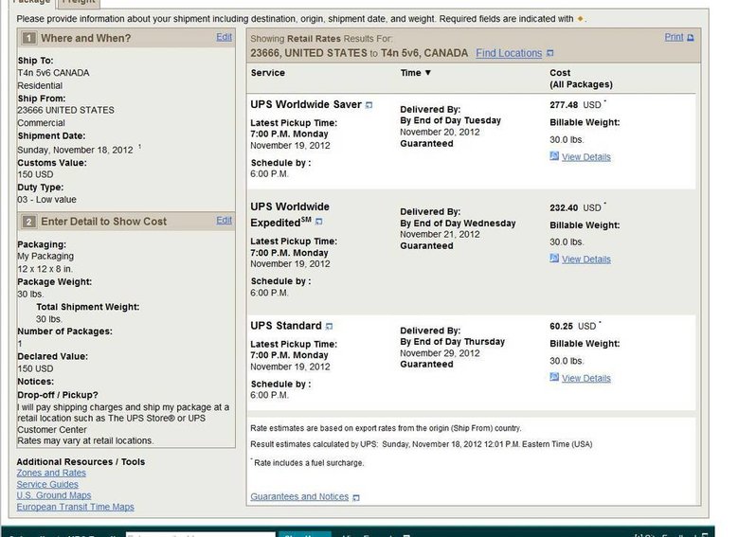View Details for Worldwide Expedited rate
Viewport: 756px width, 537px height.
[x=585, y=260]
